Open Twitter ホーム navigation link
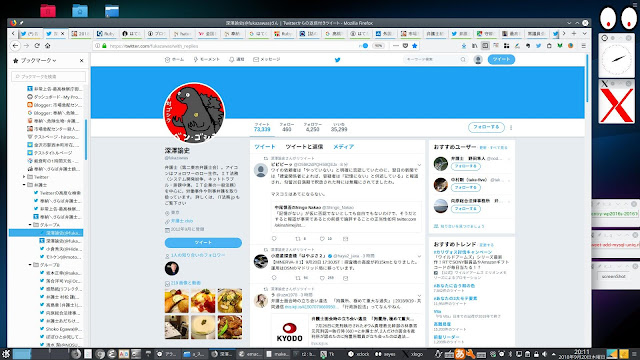The image size is (640, 360). point(174,60)
